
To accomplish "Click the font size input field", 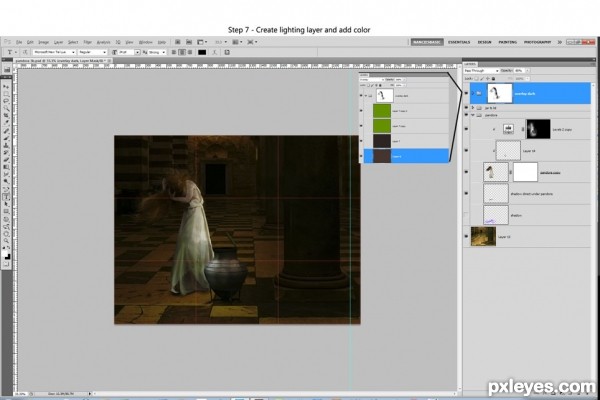I will 127,52.
